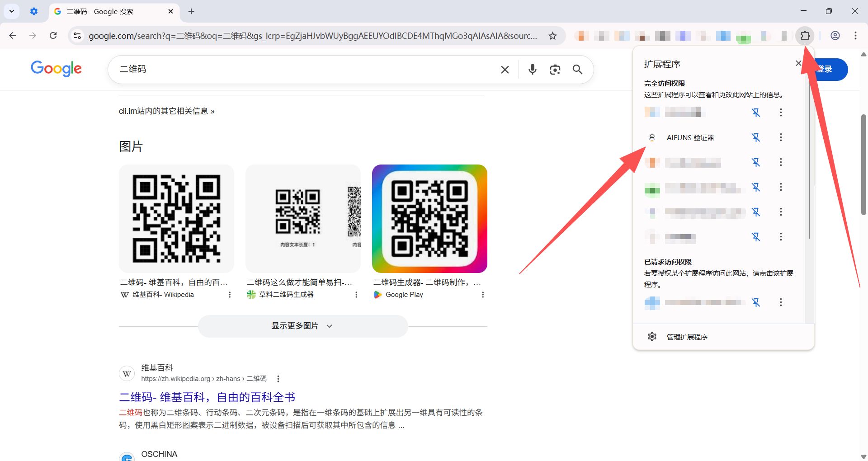Search by image with Google Lens icon
868x461 pixels.
555,70
